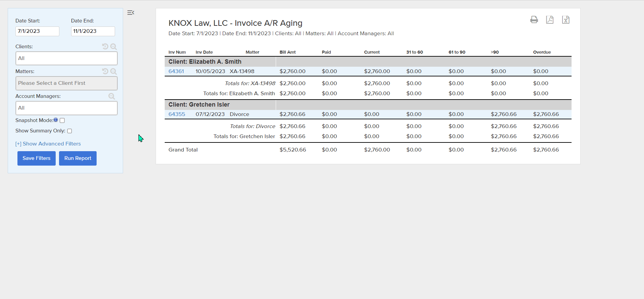
Task: Expand Show Advanced Filters section
Action: tap(48, 144)
